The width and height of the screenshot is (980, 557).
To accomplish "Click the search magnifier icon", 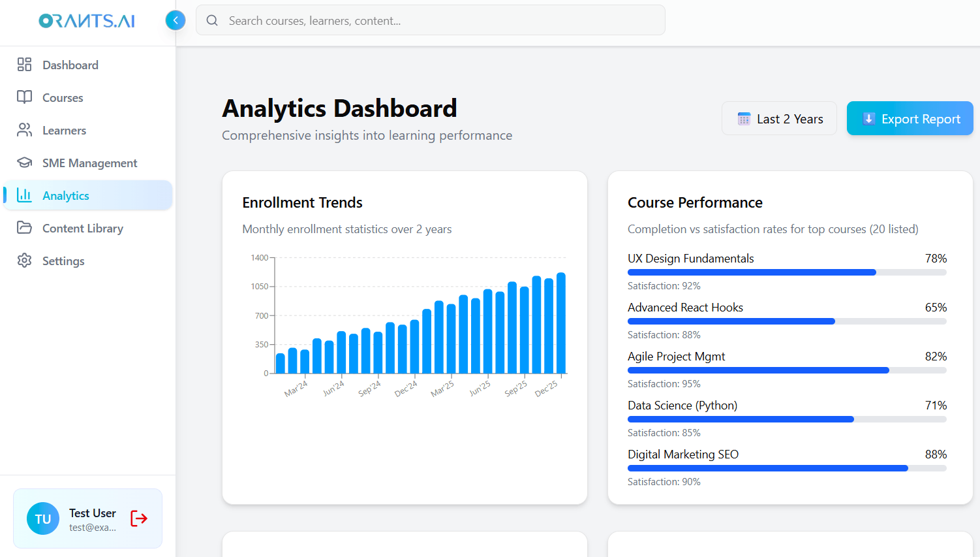I will point(212,20).
